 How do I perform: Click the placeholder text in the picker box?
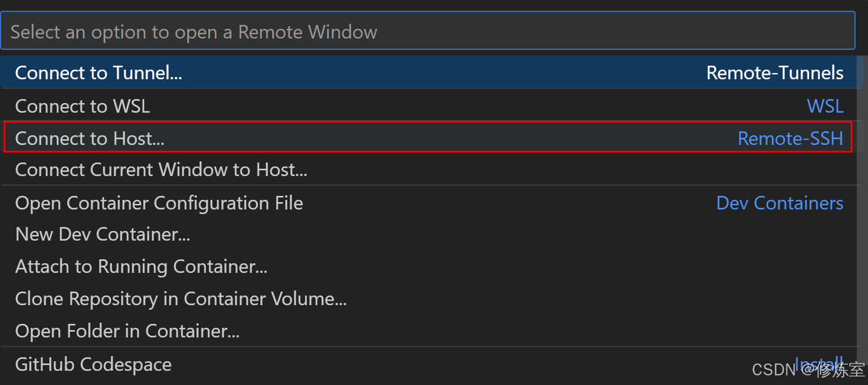click(x=194, y=32)
